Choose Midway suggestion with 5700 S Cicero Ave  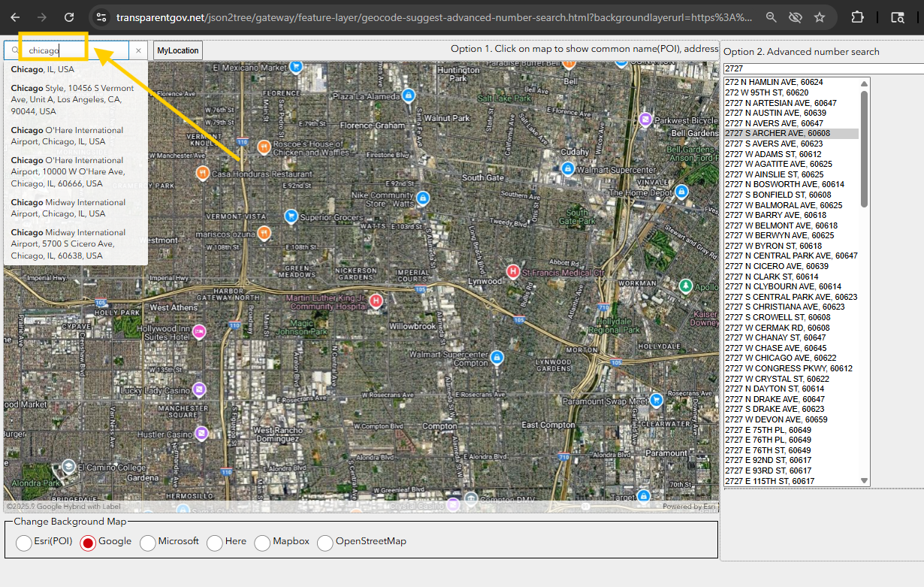(x=76, y=244)
